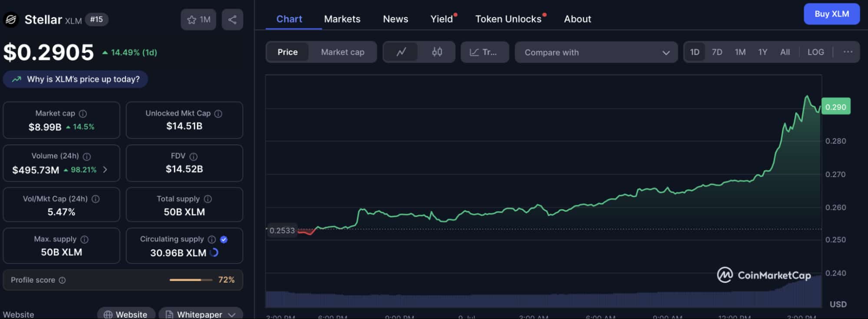Viewport: 868px width, 319px height.
Task: Expand Volume (24h) details chevron
Action: pyautogui.click(x=105, y=170)
